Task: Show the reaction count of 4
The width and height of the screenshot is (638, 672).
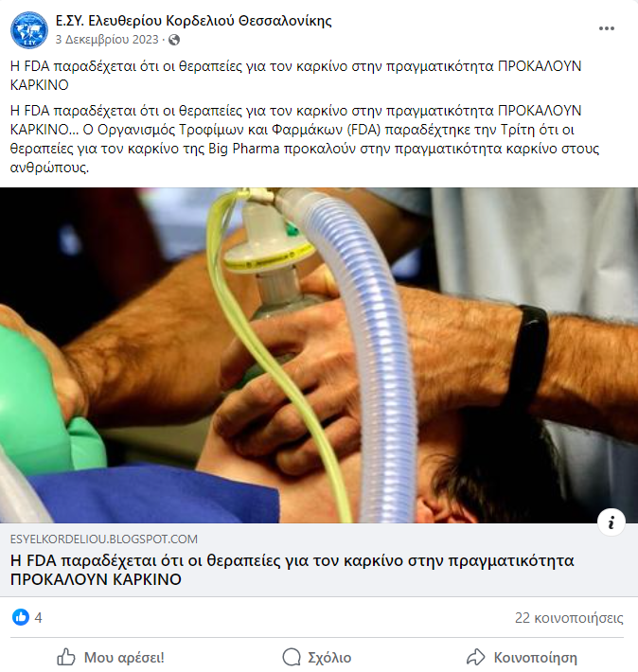Action: pyautogui.click(x=38, y=617)
